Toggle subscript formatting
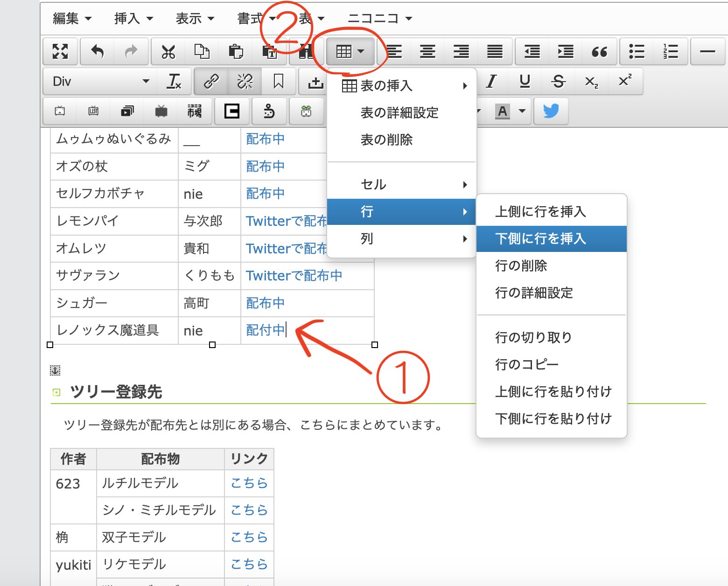The width and height of the screenshot is (728, 586). [x=592, y=82]
